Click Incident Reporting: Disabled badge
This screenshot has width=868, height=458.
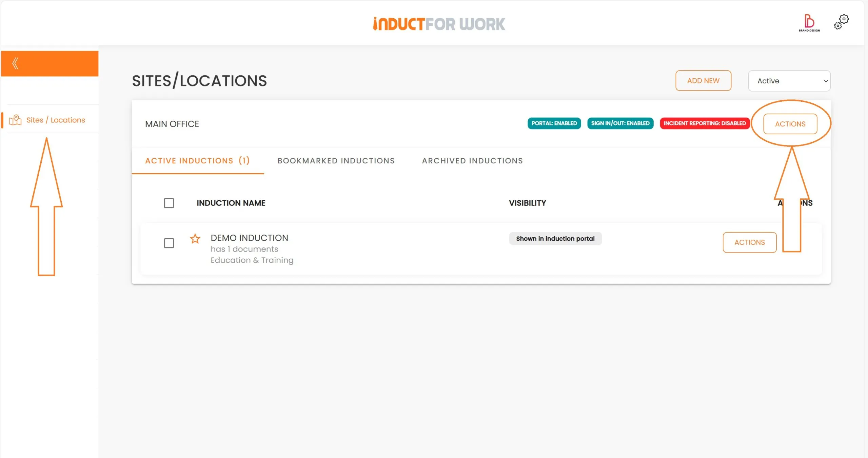[x=705, y=123]
